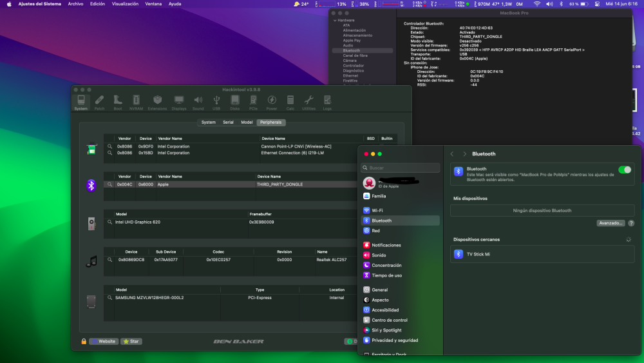Go back in System Settings navigation

pyautogui.click(x=452, y=153)
